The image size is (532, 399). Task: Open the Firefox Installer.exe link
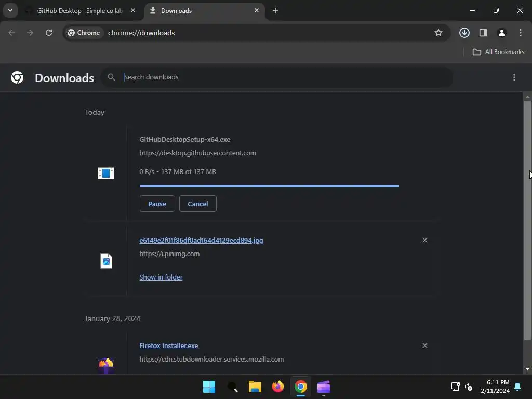coord(169,345)
